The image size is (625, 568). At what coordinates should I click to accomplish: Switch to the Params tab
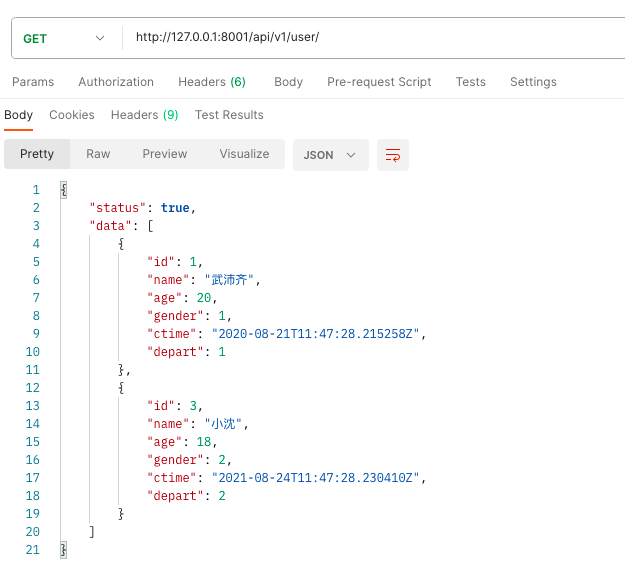click(33, 82)
